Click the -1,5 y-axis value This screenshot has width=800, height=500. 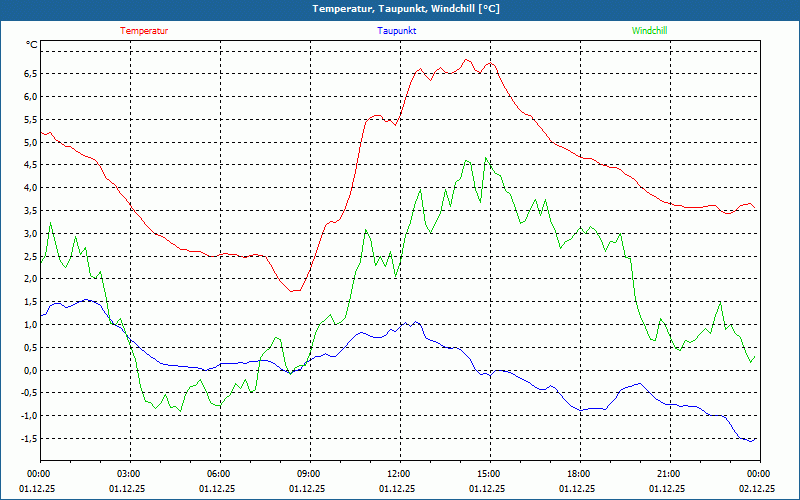point(29,439)
